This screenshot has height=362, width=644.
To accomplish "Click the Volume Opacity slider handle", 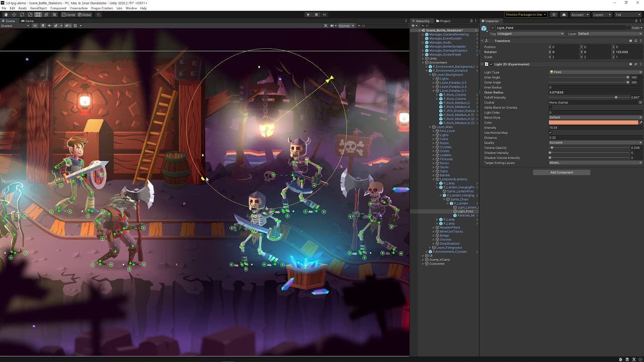I will click(x=552, y=148).
